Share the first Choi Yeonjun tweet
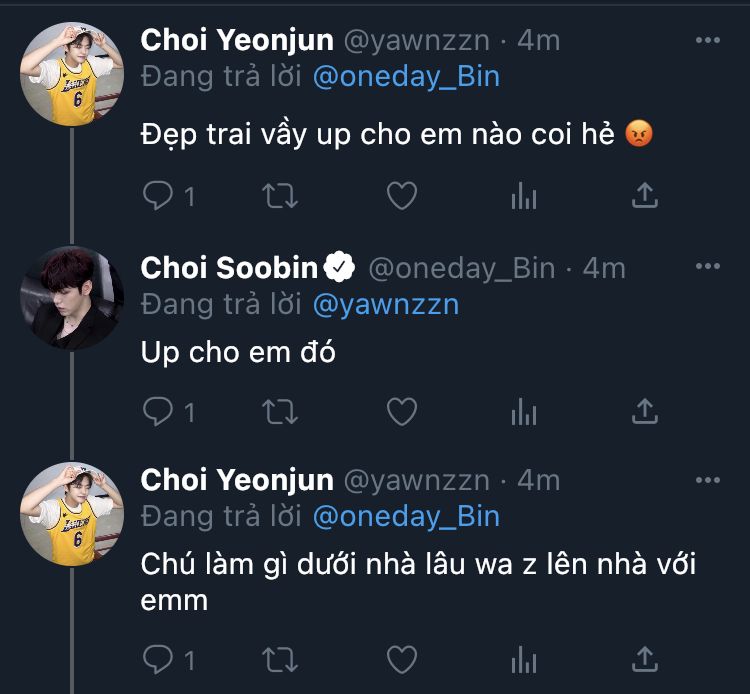 [x=645, y=196]
